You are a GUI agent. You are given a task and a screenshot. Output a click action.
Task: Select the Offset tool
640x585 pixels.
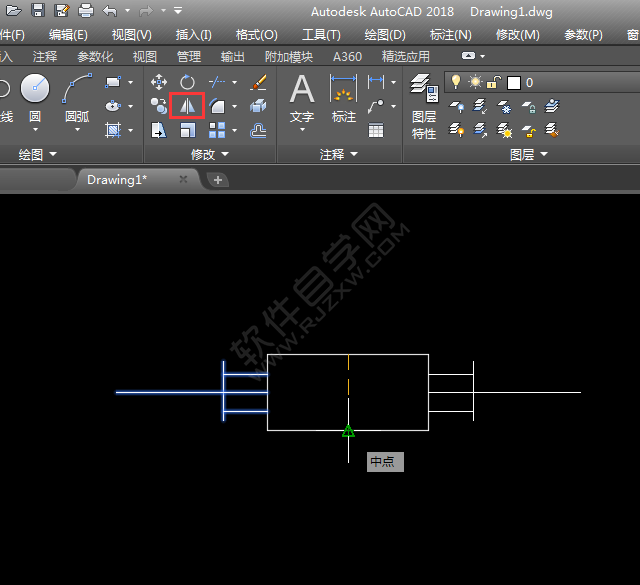258,131
